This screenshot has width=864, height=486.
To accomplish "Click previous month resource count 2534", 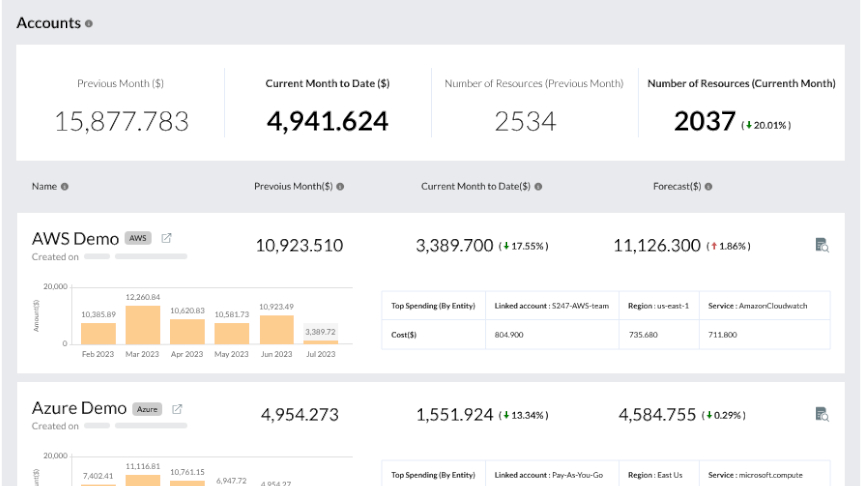I will pyautogui.click(x=525, y=121).
